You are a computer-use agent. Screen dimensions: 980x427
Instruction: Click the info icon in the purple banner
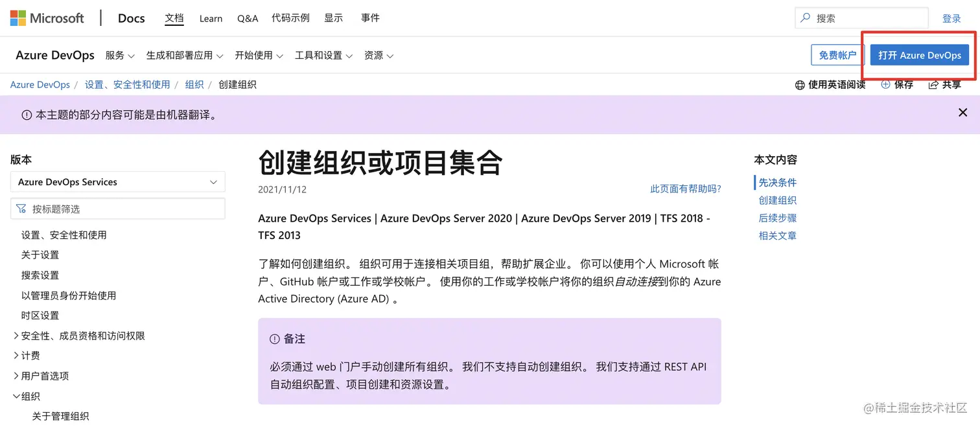27,115
